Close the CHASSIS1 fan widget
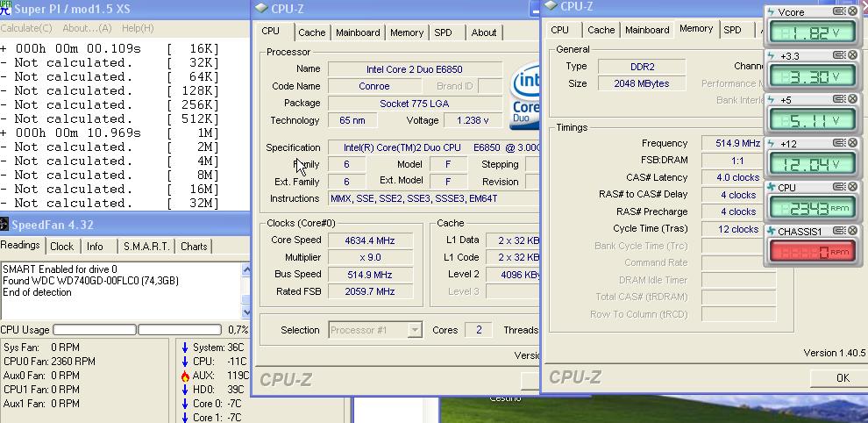This screenshot has height=423, width=868. pyautogui.click(x=852, y=231)
